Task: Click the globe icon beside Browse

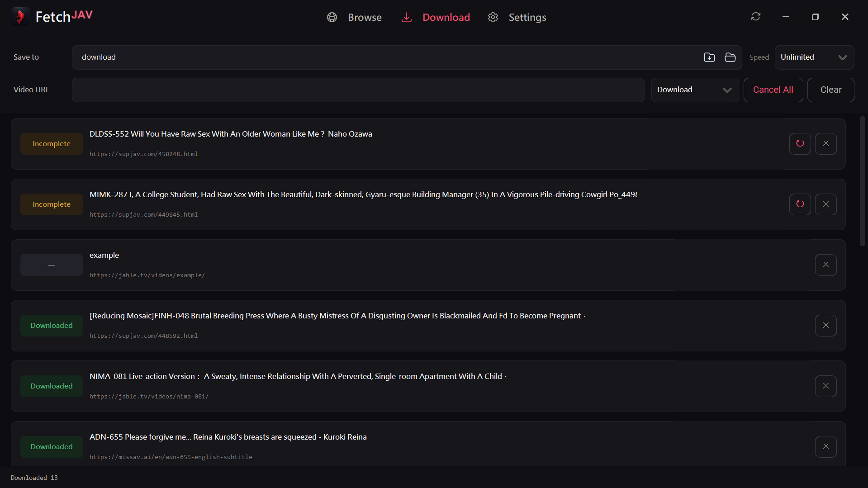Action: [x=332, y=17]
